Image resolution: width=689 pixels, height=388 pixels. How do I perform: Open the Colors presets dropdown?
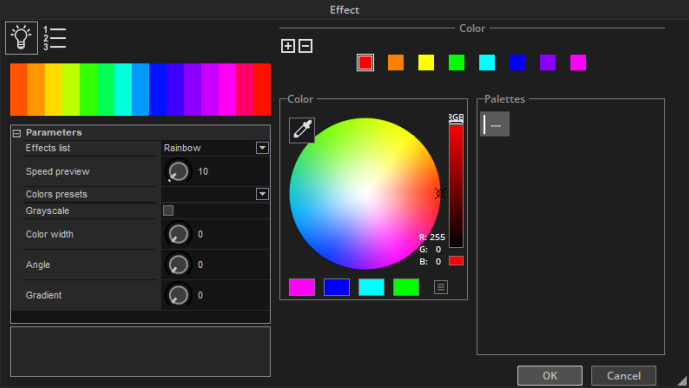(x=262, y=194)
